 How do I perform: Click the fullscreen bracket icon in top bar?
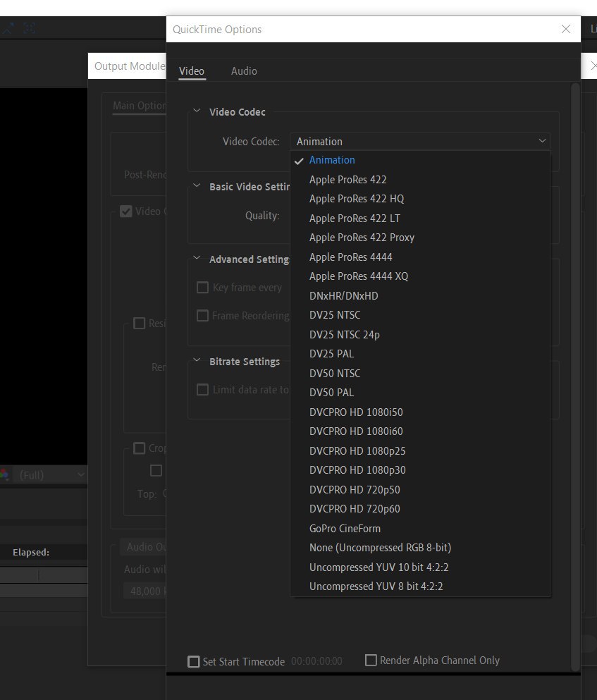click(29, 29)
